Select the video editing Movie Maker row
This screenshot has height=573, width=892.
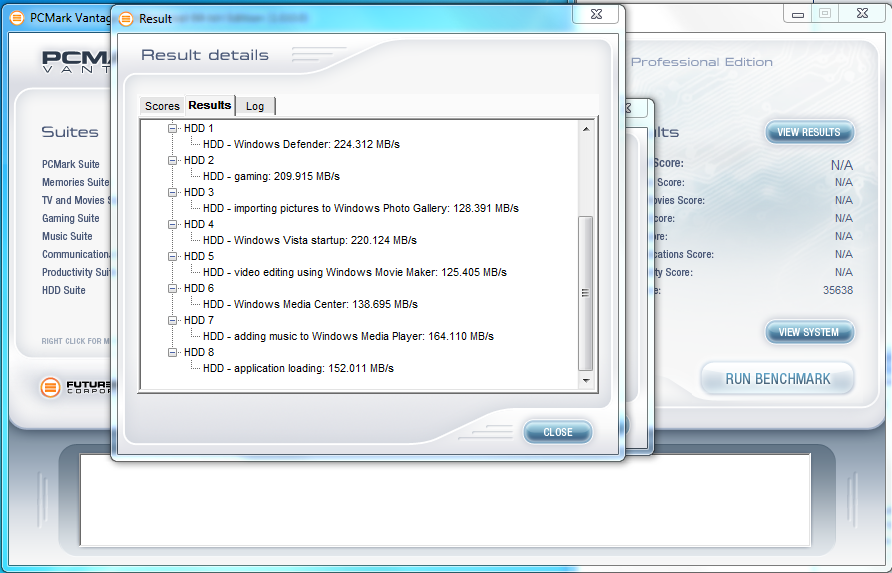[355, 273]
